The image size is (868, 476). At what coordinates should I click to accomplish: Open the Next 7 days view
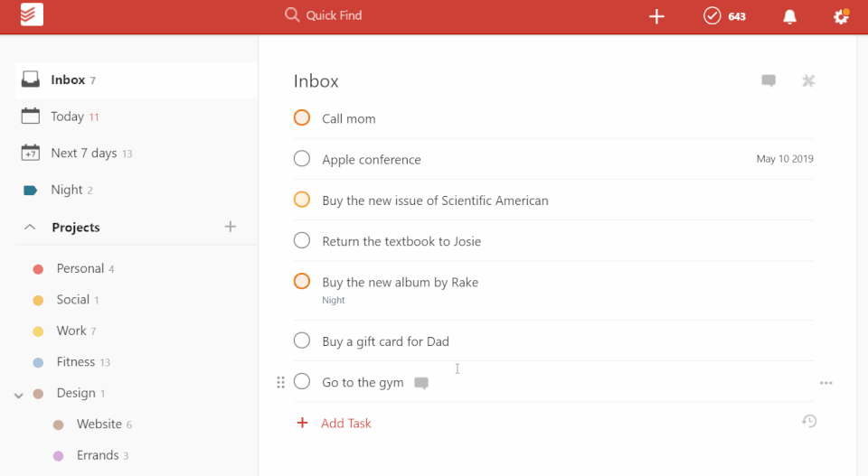click(83, 154)
